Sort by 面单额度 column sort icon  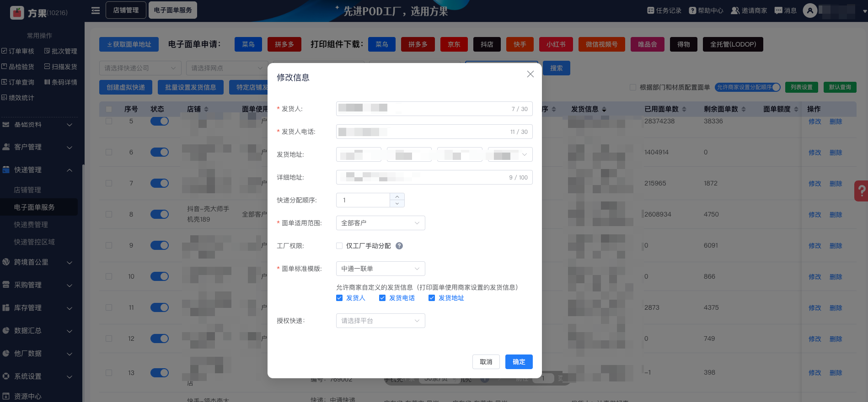(x=796, y=109)
